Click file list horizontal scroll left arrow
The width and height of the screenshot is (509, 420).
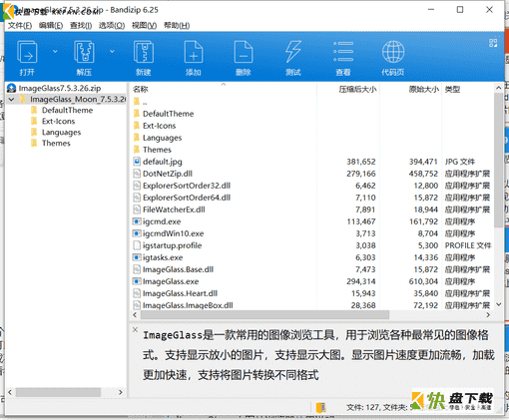135,314
